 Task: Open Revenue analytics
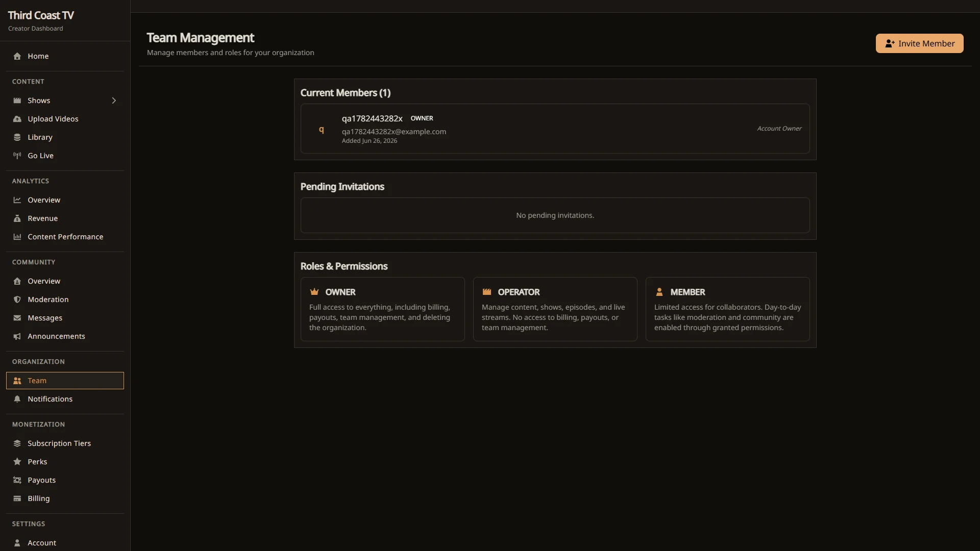tap(65, 218)
